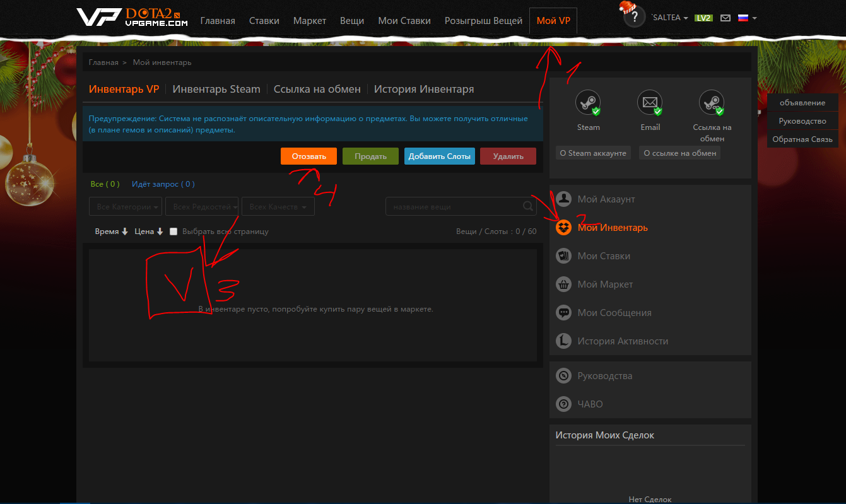Viewport: 846px width, 504px height.
Task: Click the Добавить Слоты button
Action: (x=440, y=156)
